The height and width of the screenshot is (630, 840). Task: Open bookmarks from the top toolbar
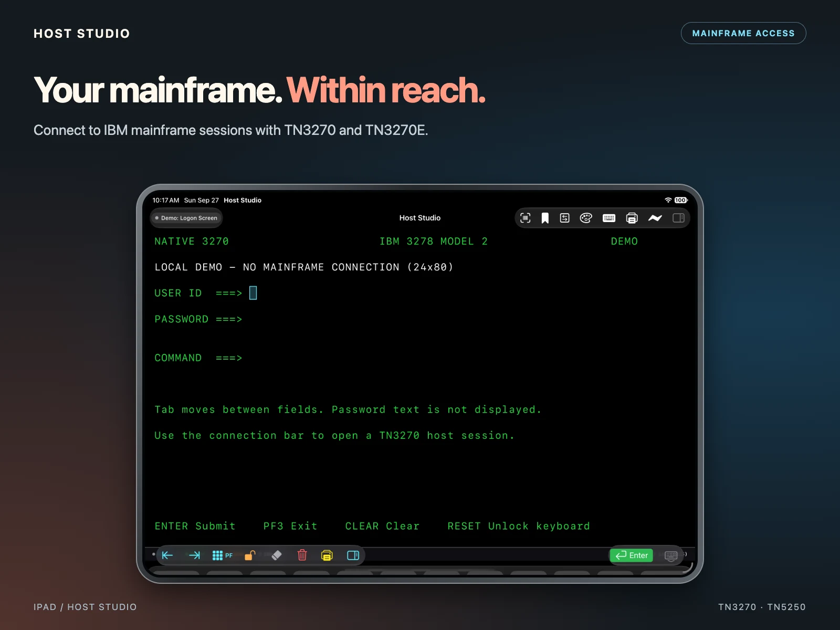(x=545, y=218)
